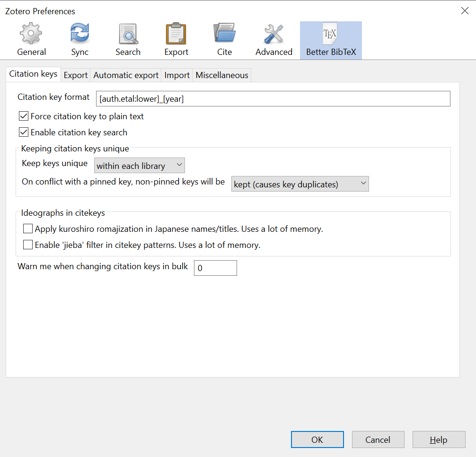Open the Advanced preferences pane
The height and width of the screenshot is (457, 476).
(274, 40)
